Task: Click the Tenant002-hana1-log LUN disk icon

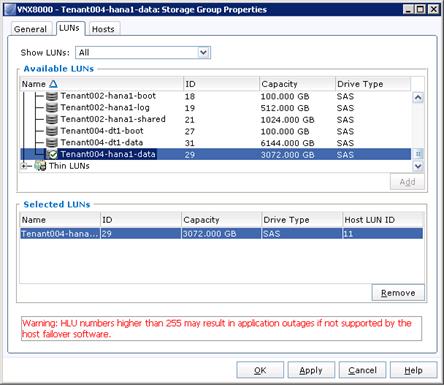Action: tap(52, 108)
